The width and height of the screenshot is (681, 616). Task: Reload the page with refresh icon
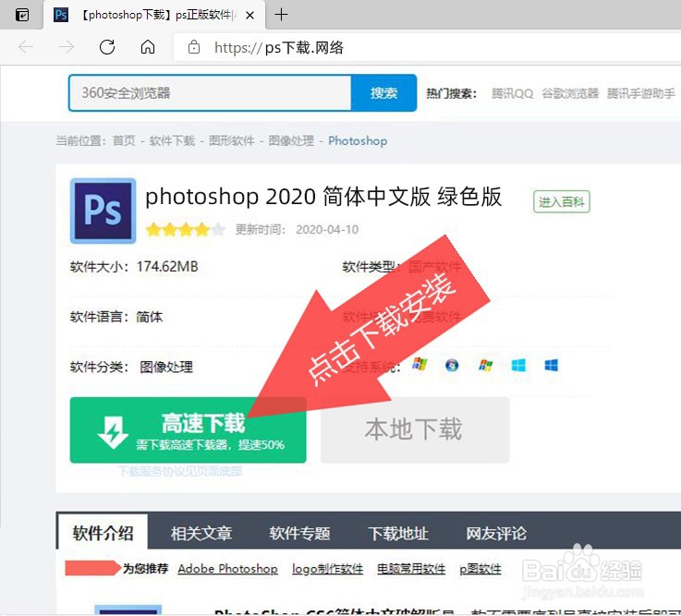107,46
